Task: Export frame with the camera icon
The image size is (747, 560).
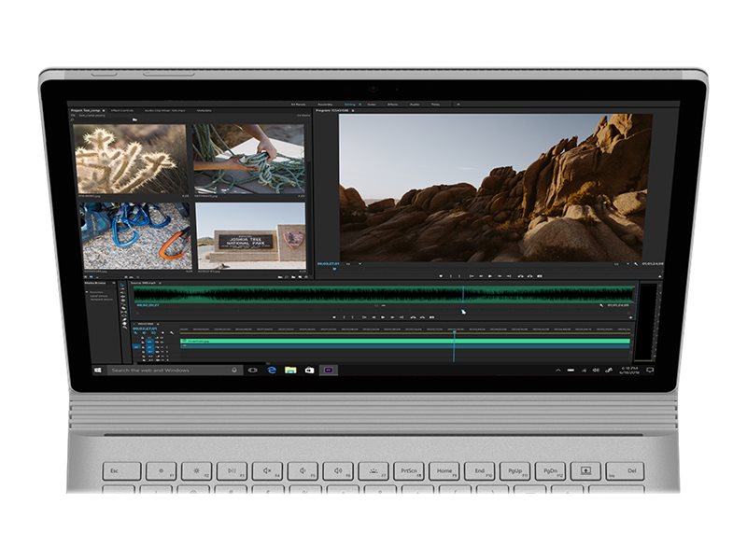Action: tap(540, 276)
